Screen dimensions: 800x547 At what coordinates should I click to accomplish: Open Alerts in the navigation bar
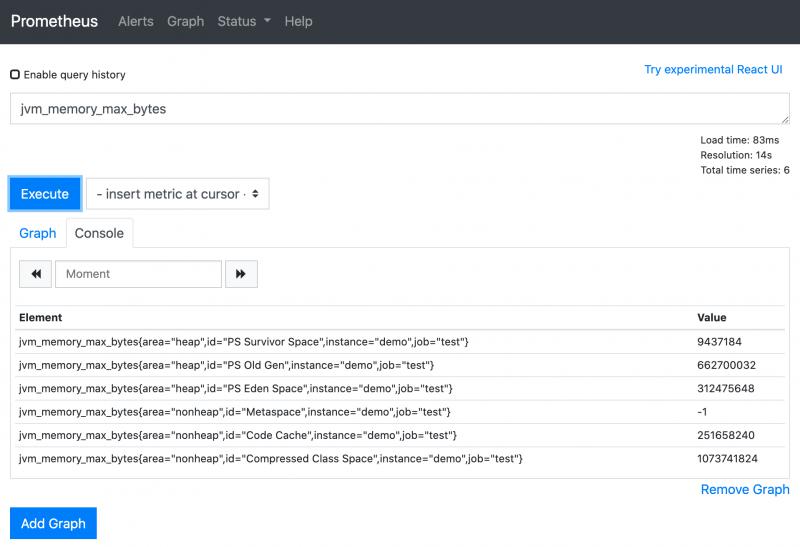click(x=136, y=21)
